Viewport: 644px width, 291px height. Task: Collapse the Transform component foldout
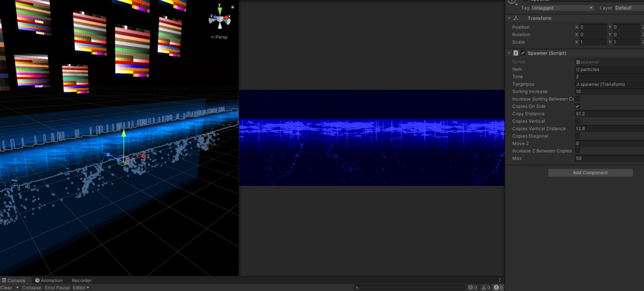(x=509, y=18)
